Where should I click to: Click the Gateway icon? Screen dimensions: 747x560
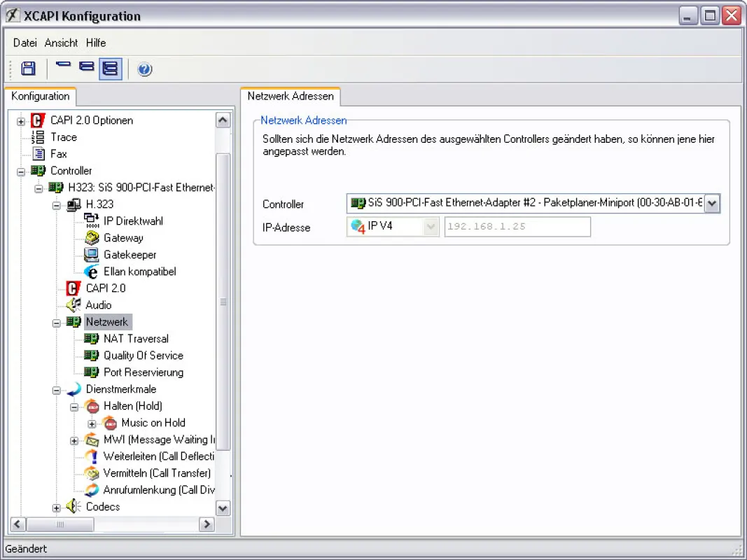click(92, 237)
